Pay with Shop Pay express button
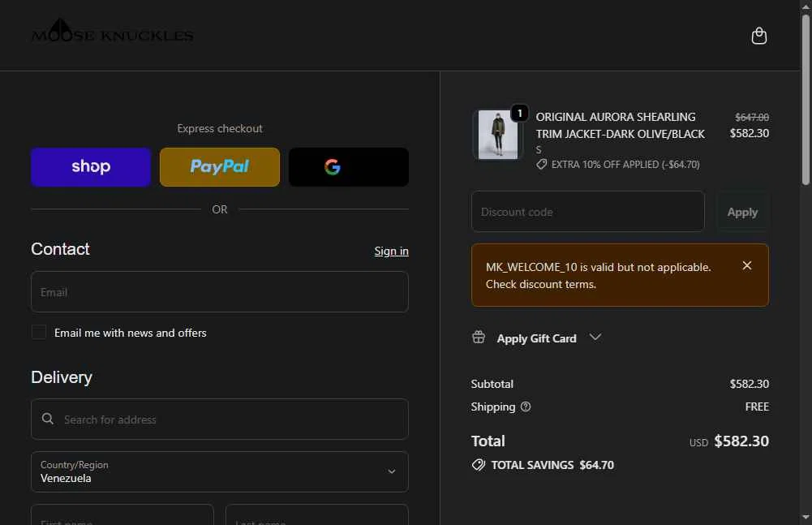 click(91, 167)
